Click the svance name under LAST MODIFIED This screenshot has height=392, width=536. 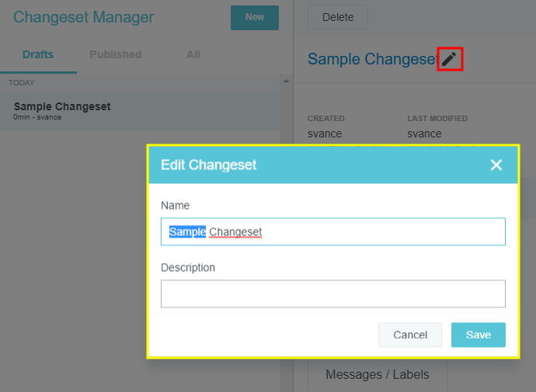coord(424,134)
